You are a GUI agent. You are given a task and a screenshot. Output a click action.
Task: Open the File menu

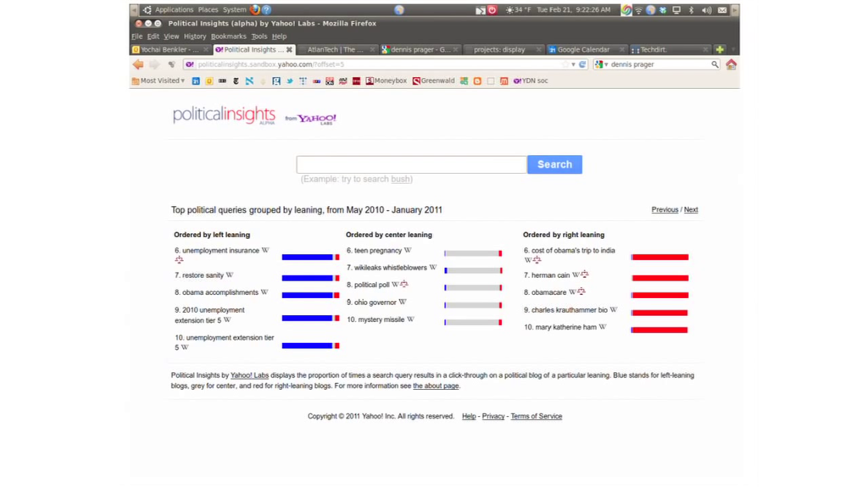click(136, 36)
